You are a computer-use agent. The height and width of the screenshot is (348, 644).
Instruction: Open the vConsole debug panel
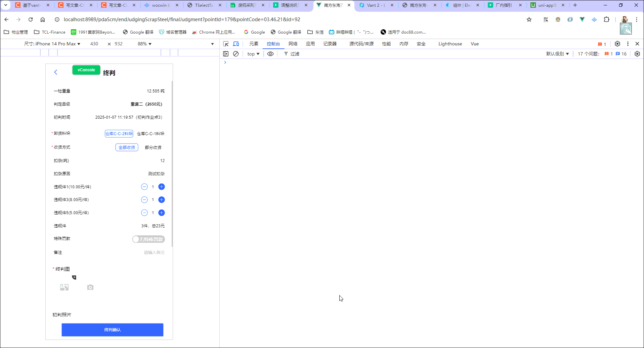click(86, 70)
